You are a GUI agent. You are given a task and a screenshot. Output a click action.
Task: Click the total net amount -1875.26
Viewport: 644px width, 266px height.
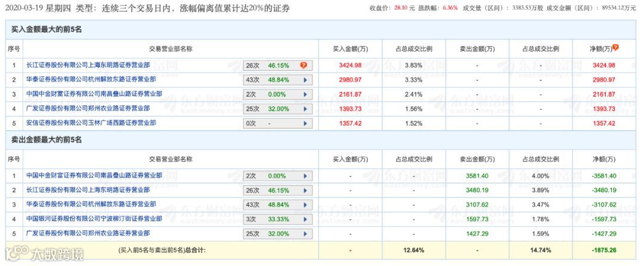point(603,250)
